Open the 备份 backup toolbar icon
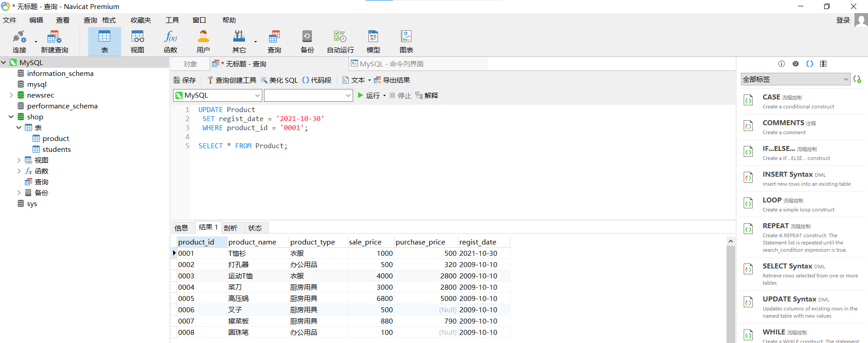This screenshot has height=343, width=868. tap(307, 42)
